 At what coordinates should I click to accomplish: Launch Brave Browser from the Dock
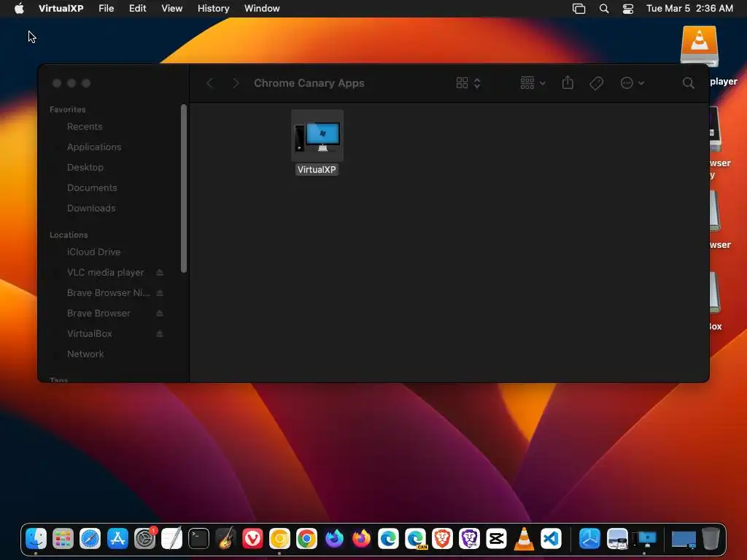tap(443, 539)
